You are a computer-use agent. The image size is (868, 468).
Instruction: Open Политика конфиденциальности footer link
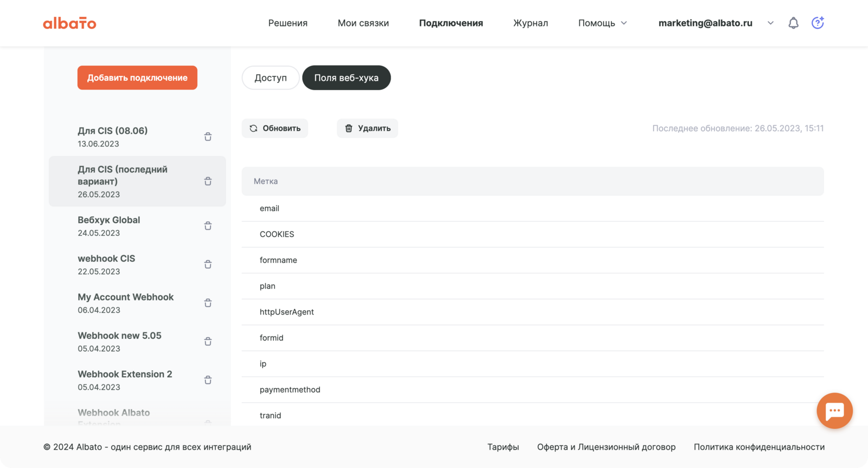(759, 447)
